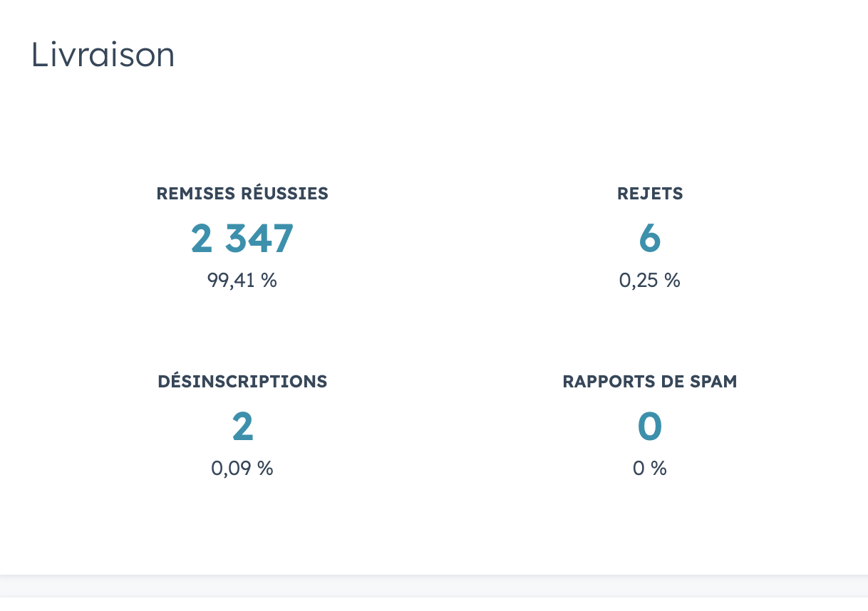
Task: Select the 0,09 unsubscribe rate figure
Action: point(232,469)
